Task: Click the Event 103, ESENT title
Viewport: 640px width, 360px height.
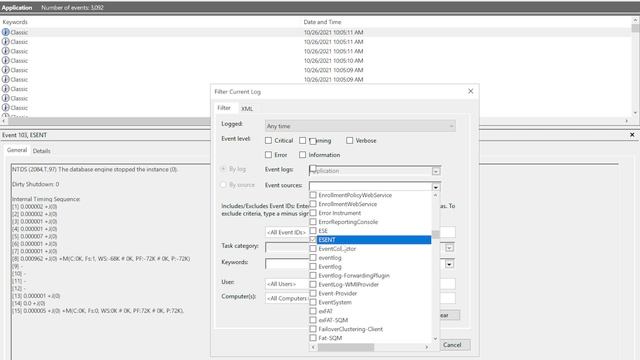Action: pyautogui.click(x=24, y=135)
